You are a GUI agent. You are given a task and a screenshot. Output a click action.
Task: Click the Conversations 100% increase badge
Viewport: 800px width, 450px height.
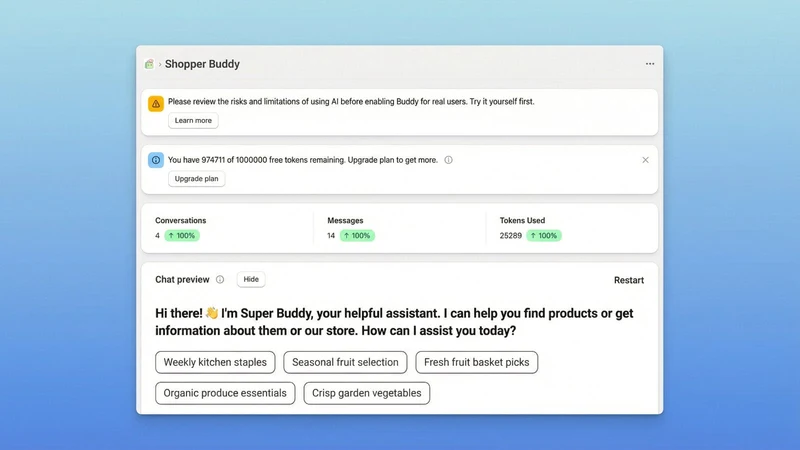[x=182, y=236]
